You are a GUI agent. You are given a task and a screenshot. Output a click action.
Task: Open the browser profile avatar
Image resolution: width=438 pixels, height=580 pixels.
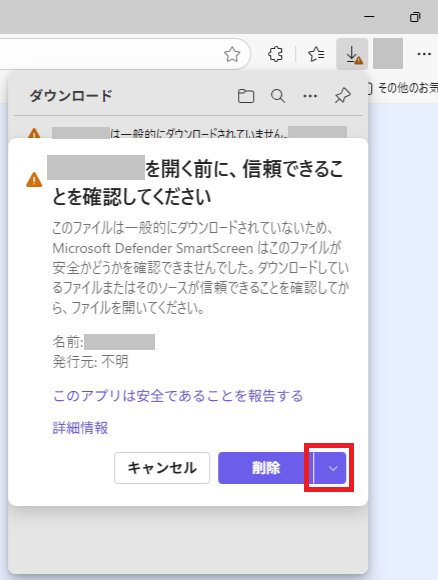coord(388,54)
